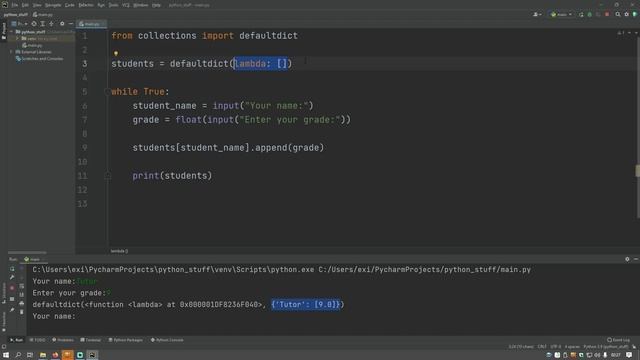Open the Refactor menu

pos(86,5)
